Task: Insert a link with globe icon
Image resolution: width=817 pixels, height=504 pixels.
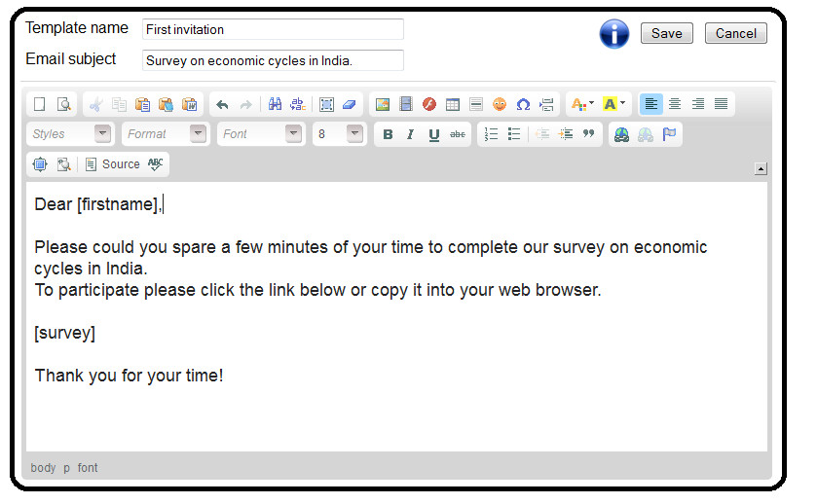Action: click(x=621, y=134)
